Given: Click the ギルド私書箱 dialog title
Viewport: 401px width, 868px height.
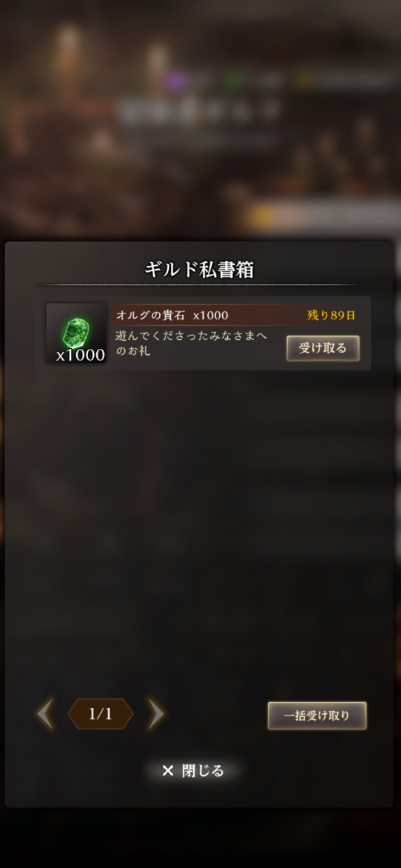Looking at the screenshot, I should click(x=199, y=269).
